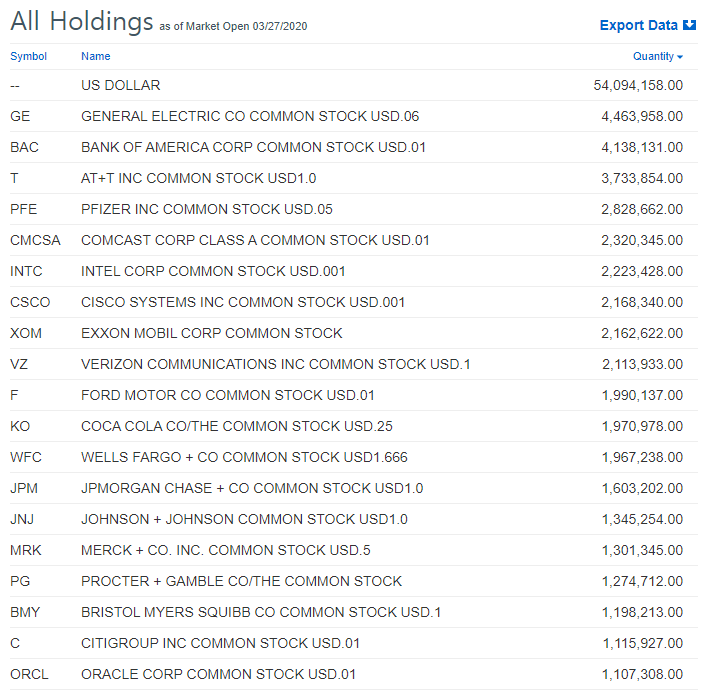Click quantity 54,094,158.00
Image resolution: width=706 pixels, height=693 pixels.
638,85
